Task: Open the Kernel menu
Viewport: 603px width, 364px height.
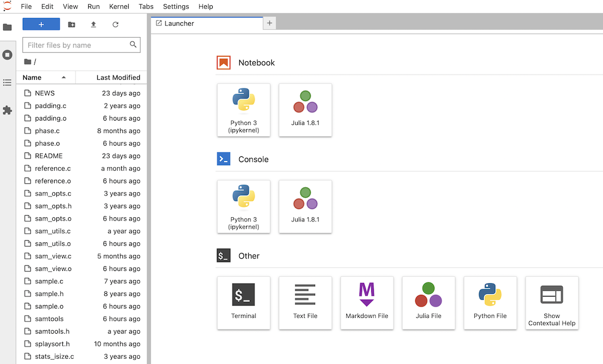Action: (119, 6)
